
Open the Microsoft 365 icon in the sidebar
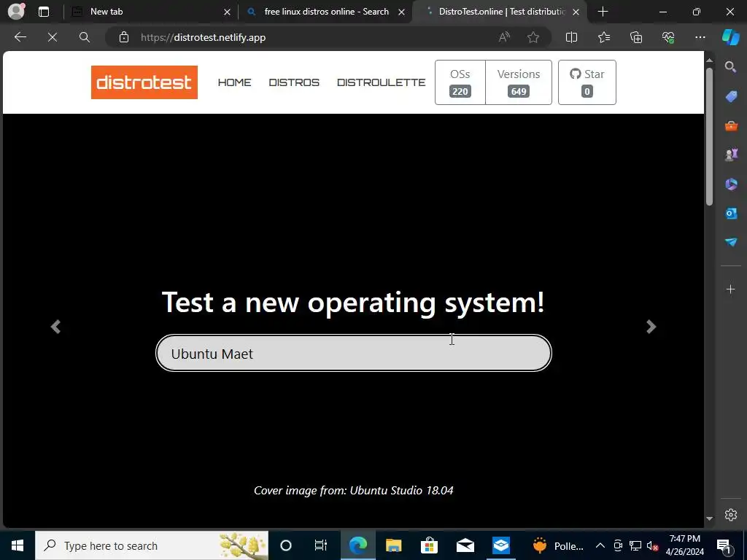click(731, 184)
